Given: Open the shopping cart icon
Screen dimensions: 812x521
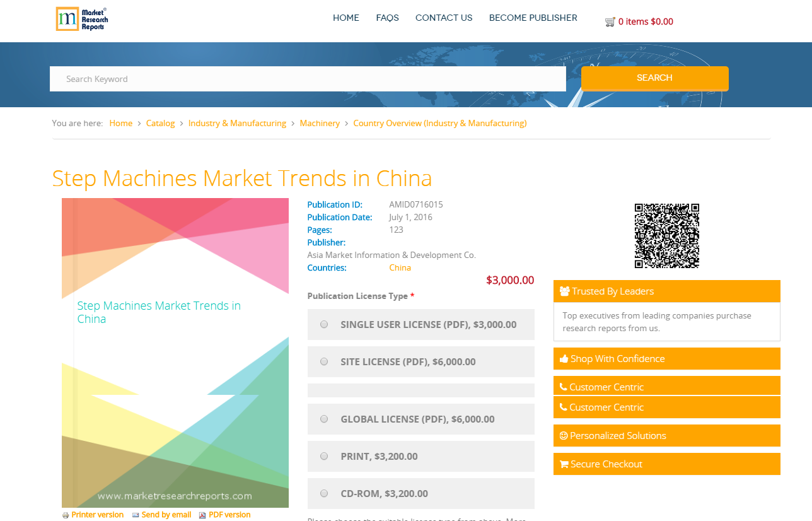Looking at the screenshot, I should [x=610, y=21].
